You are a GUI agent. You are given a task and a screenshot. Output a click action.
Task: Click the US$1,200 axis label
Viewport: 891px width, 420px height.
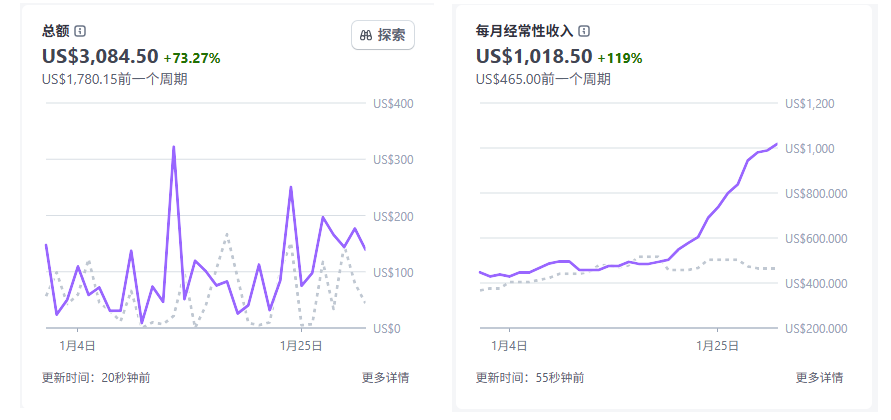tap(810, 103)
